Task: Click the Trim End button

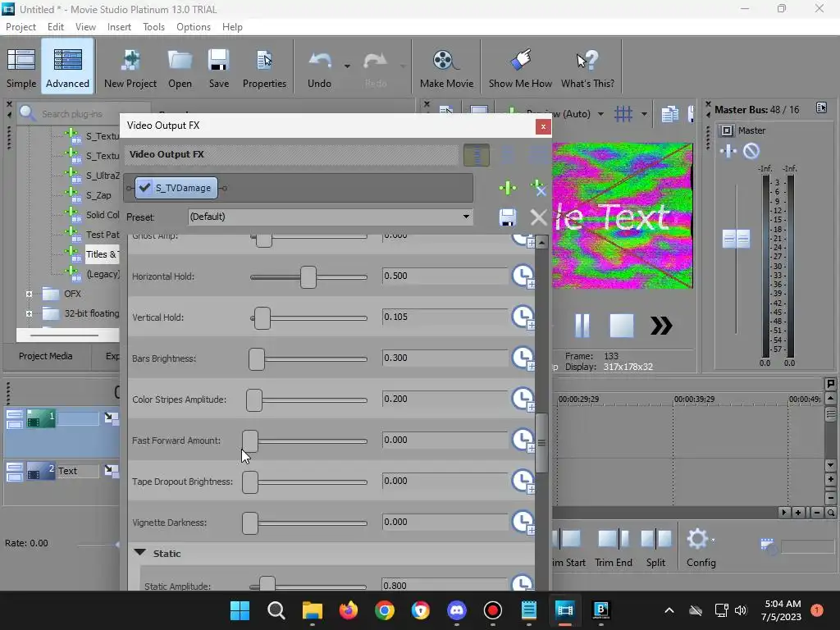Action: 614,549
